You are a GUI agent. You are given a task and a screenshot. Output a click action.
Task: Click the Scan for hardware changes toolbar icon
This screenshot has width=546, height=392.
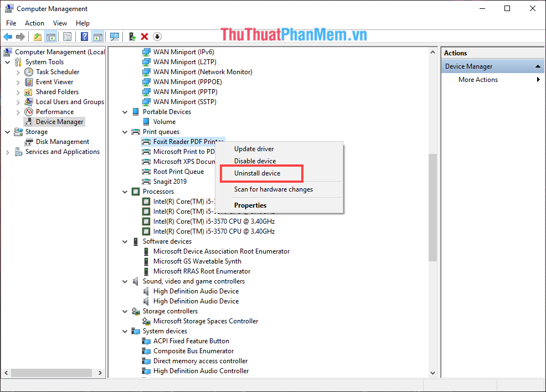(x=115, y=37)
